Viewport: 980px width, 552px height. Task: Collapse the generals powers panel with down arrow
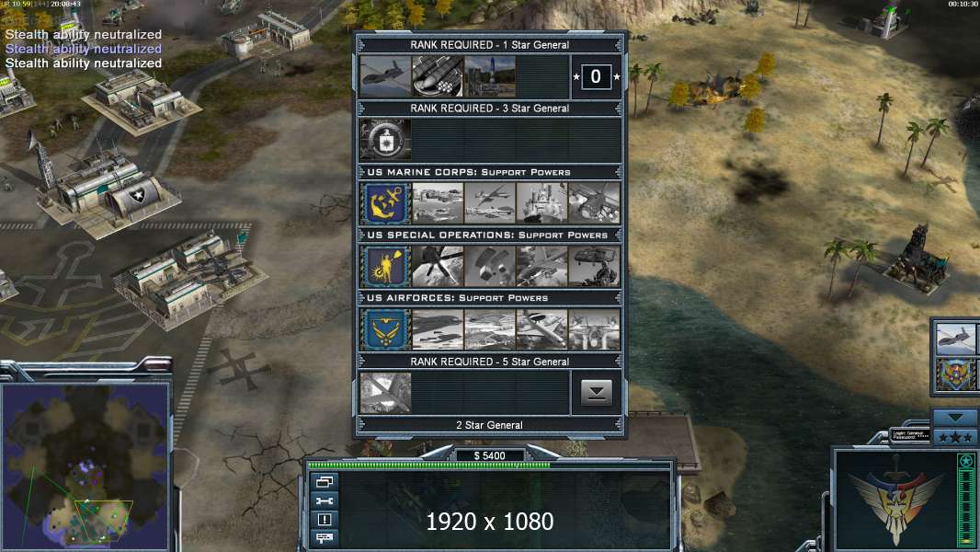click(x=597, y=393)
